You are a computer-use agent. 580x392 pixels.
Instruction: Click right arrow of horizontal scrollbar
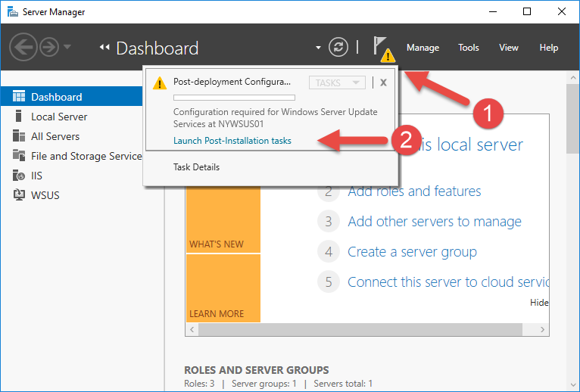542,329
